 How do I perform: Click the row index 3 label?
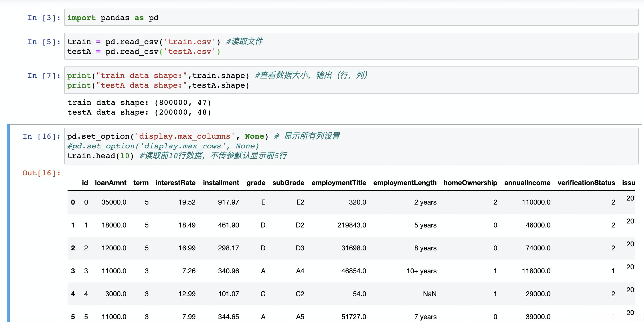pyautogui.click(x=73, y=271)
